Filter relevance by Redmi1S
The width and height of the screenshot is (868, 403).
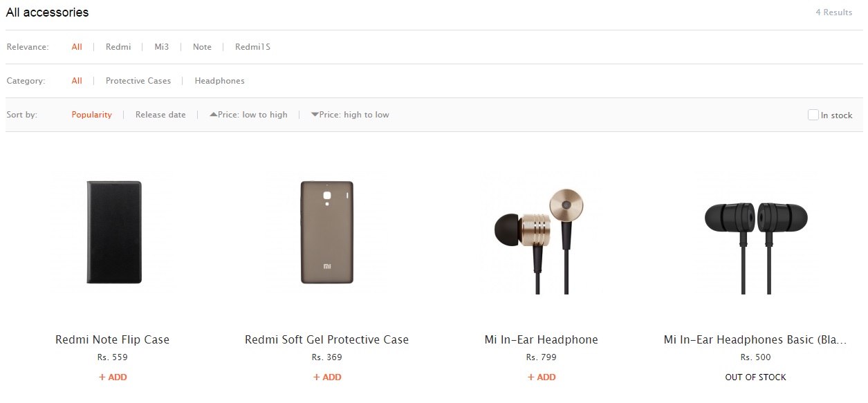(252, 47)
